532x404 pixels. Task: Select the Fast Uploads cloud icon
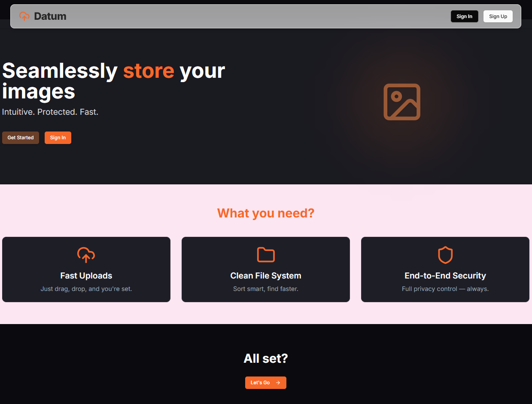[86, 255]
